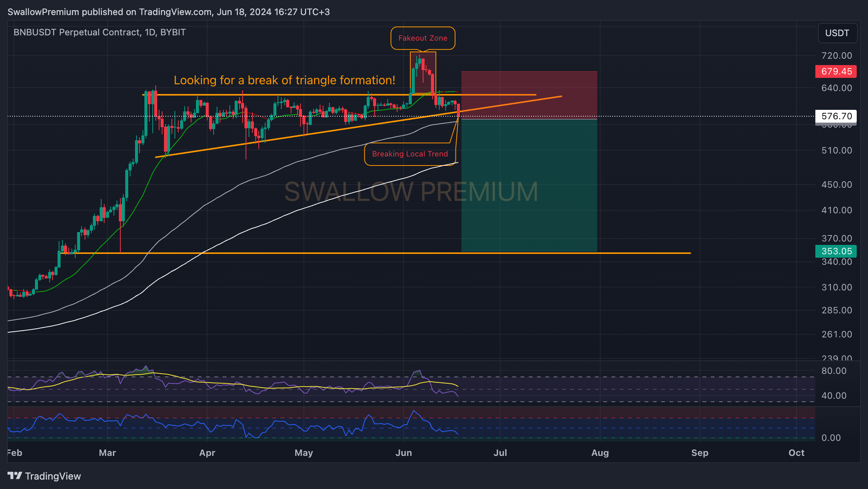Click the Oct label on time axis
Screen dimensions: 868x489
point(797,453)
